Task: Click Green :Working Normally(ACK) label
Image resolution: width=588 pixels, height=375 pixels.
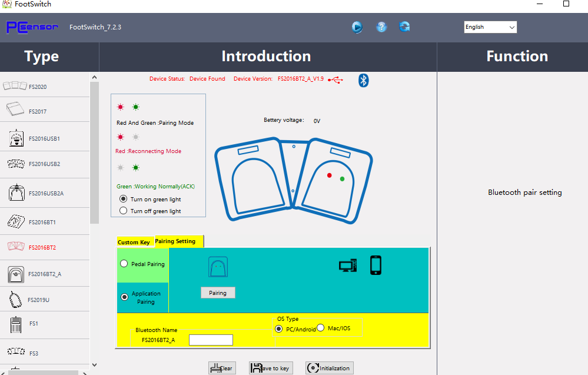Action: (155, 187)
